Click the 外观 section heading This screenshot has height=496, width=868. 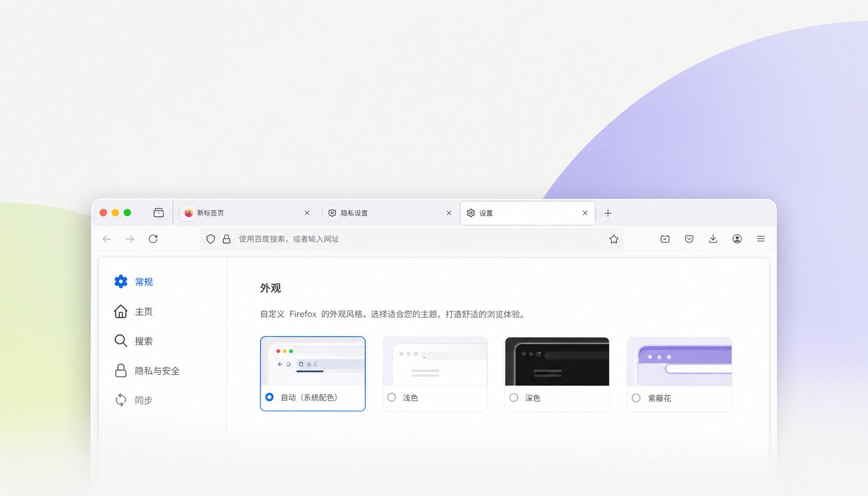pos(271,288)
